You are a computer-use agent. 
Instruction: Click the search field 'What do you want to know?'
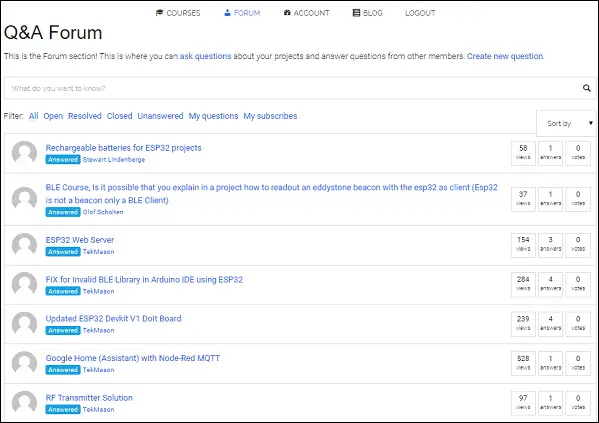coord(292,88)
